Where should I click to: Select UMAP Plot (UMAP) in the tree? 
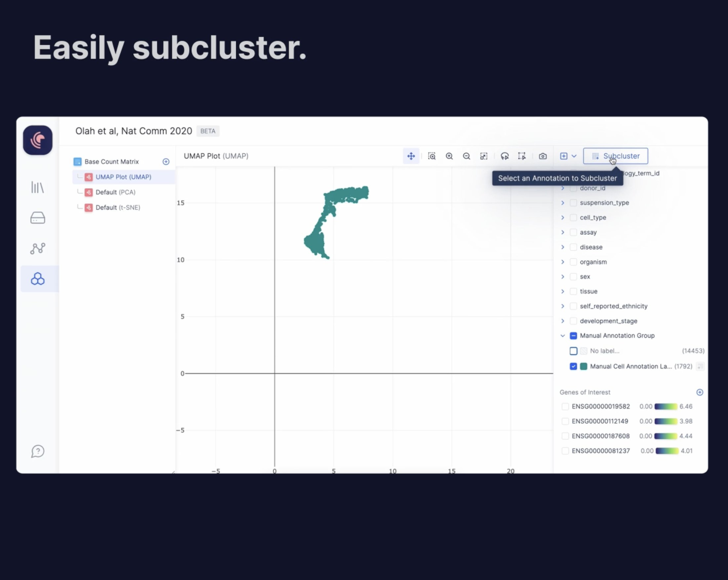[123, 177]
